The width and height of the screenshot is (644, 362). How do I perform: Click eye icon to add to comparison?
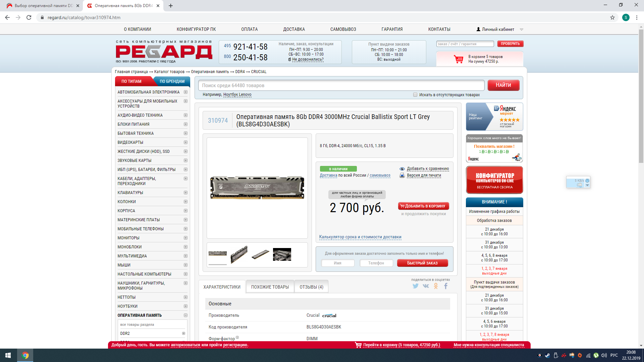[x=402, y=169]
